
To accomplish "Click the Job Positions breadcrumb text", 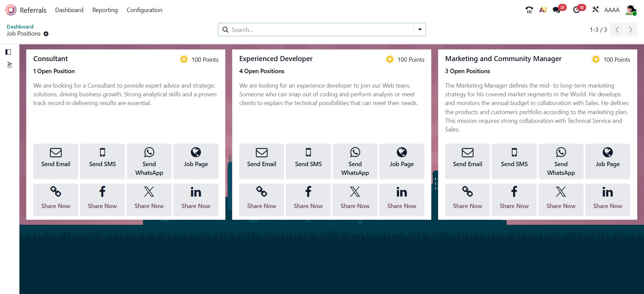I will (x=23, y=34).
